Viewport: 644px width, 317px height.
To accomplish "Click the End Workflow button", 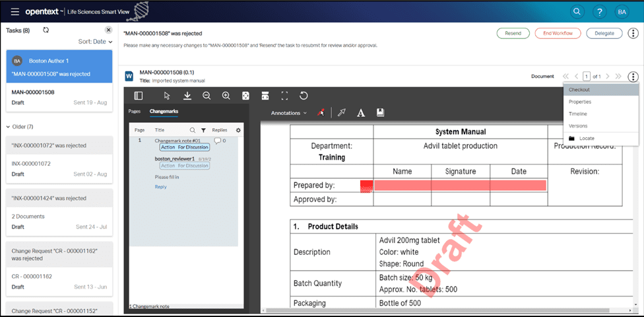I will point(558,33).
